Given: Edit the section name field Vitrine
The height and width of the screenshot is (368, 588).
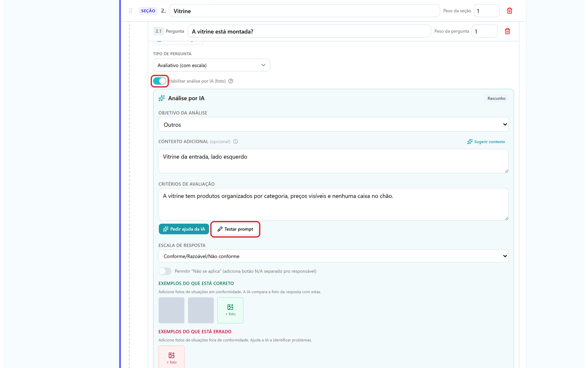Looking at the screenshot, I should 304,11.
